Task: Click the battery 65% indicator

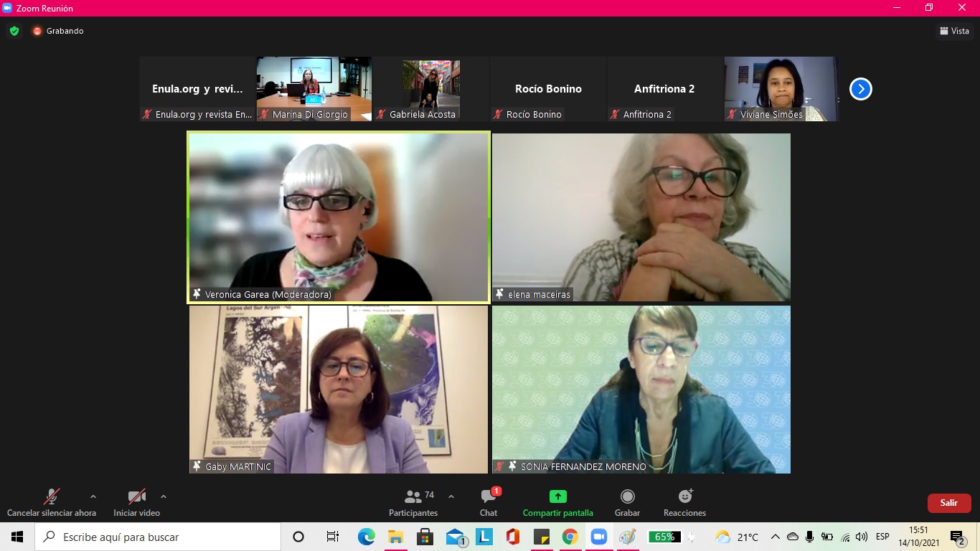Action: tap(664, 537)
